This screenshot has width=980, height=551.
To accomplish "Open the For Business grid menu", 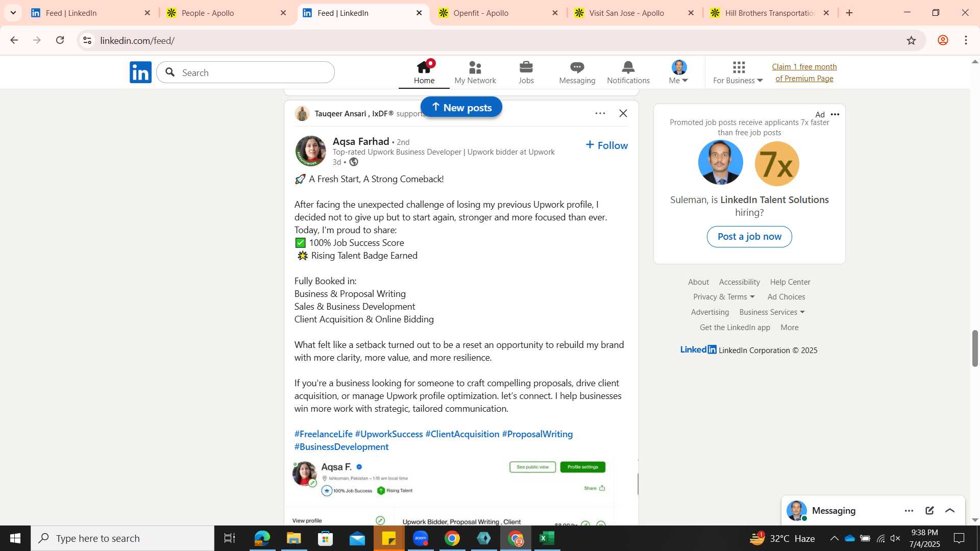I will tap(738, 72).
